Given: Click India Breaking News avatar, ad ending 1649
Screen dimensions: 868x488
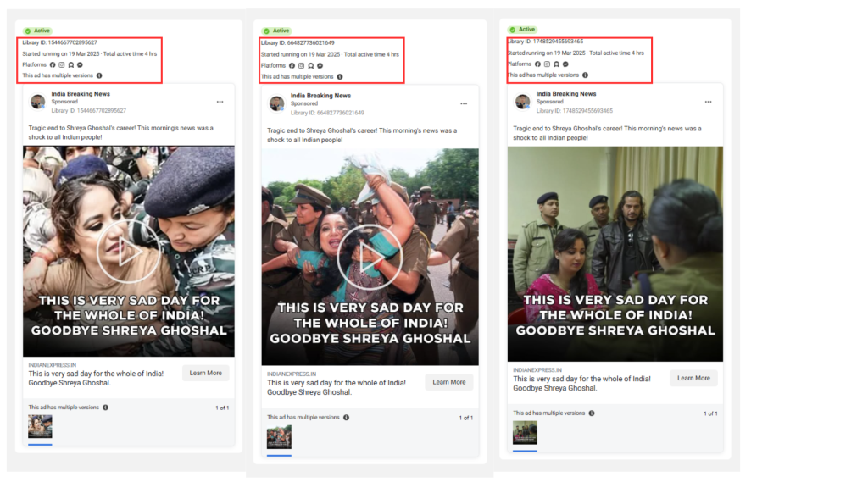Looking at the screenshot, I should pos(277,103).
